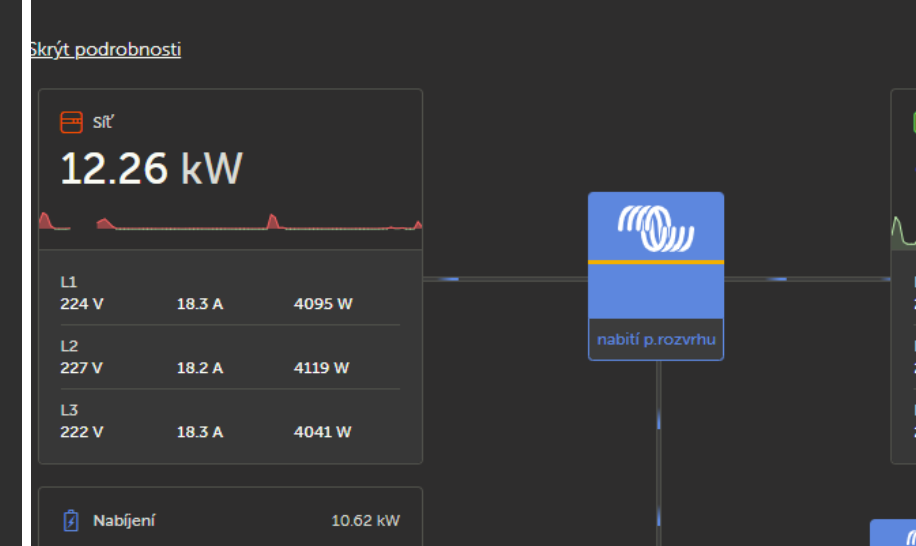Select the 227 V voltage for L2
916x546 pixels.
coord(81,368)
